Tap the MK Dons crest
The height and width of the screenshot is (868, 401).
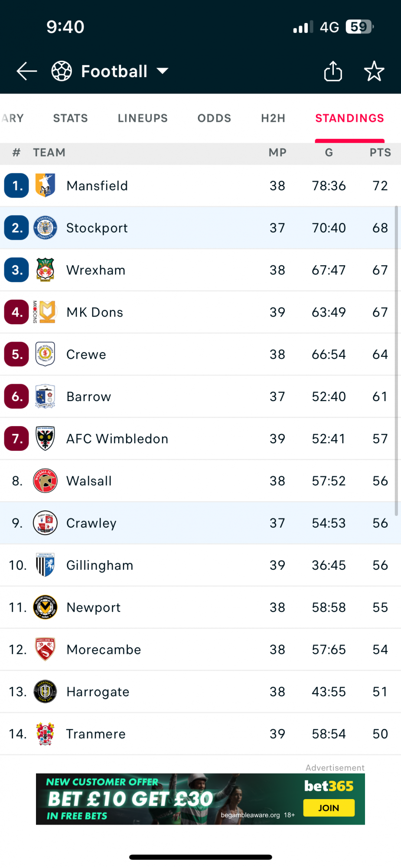coord(45,312)
